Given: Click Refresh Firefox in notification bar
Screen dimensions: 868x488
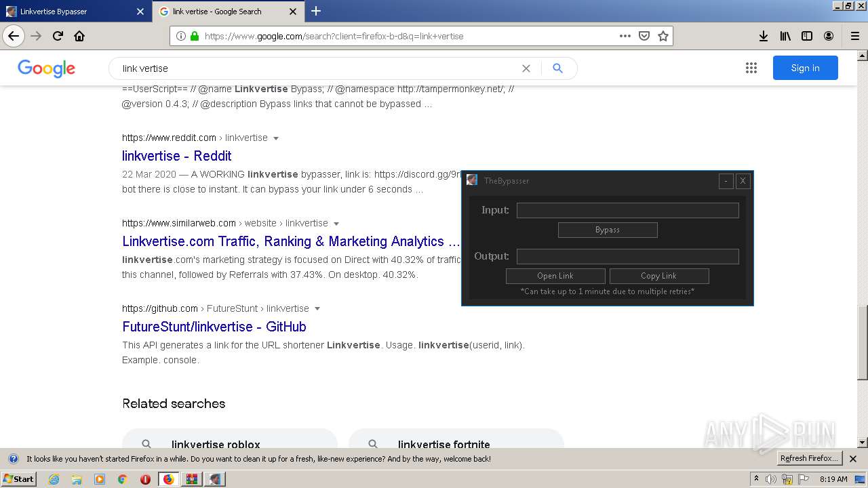Looking at the screenshot, I should pyautogui.click(x=810, y=459).
